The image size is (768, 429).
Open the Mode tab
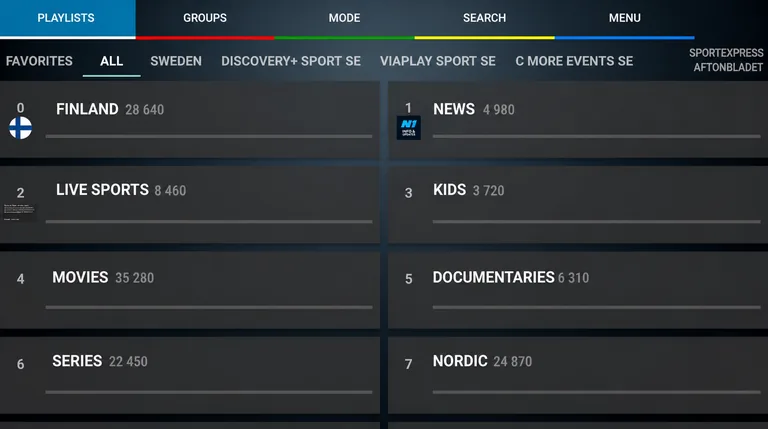tap(344, 18)
